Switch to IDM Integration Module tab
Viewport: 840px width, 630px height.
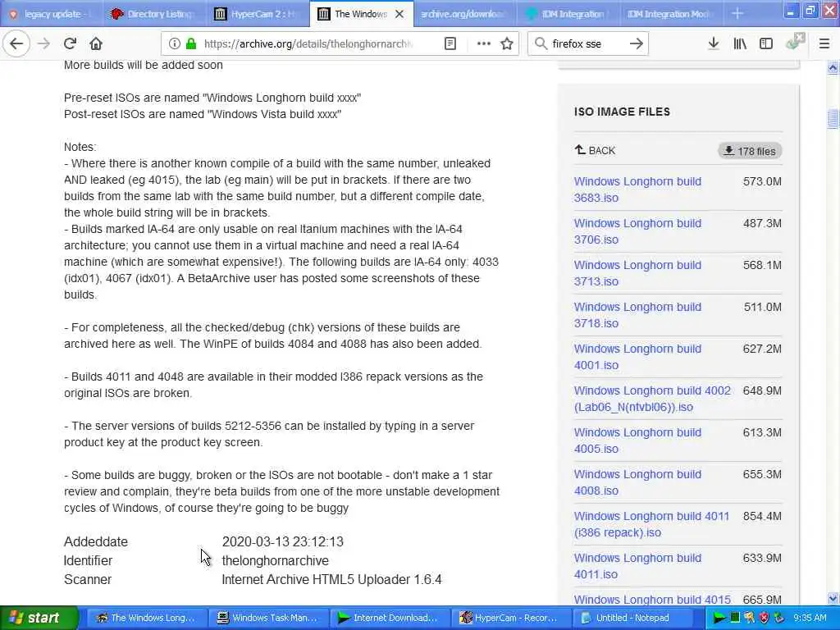coord(669,14)
